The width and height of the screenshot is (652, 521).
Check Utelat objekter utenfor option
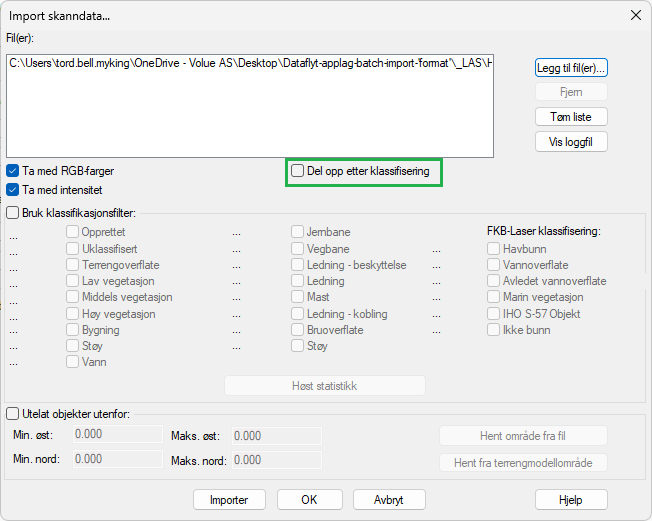pos(13,413)
